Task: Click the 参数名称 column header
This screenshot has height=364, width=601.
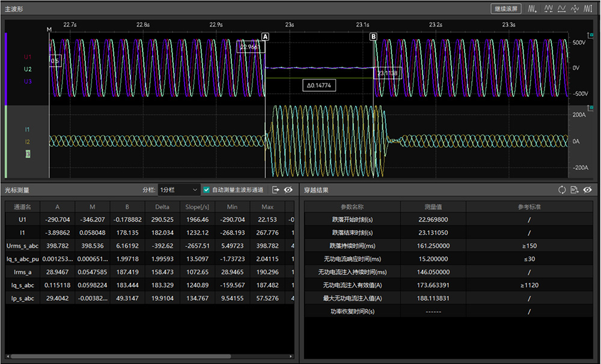Action: [x=352, y=207]
